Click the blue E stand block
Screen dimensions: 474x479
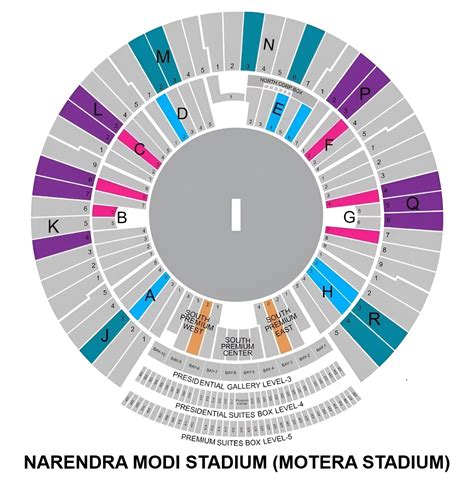(289, 117)
